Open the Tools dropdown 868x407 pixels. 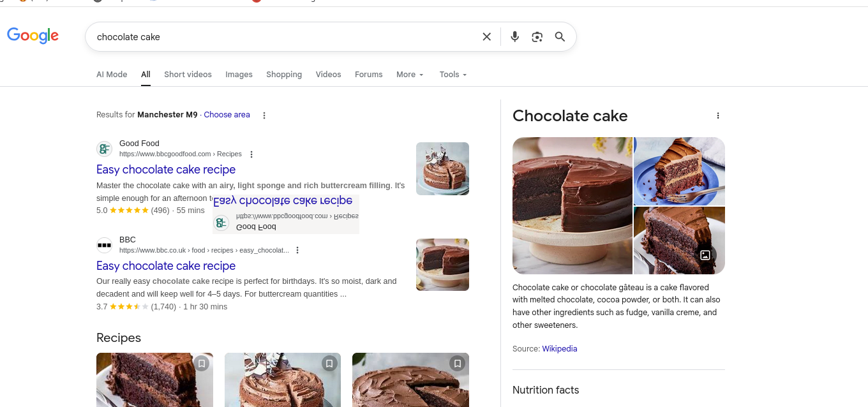coord(453,75)
